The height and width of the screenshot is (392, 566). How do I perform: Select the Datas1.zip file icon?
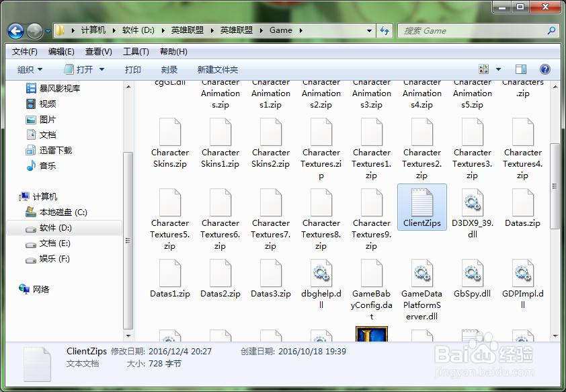(x=170, y=273)
